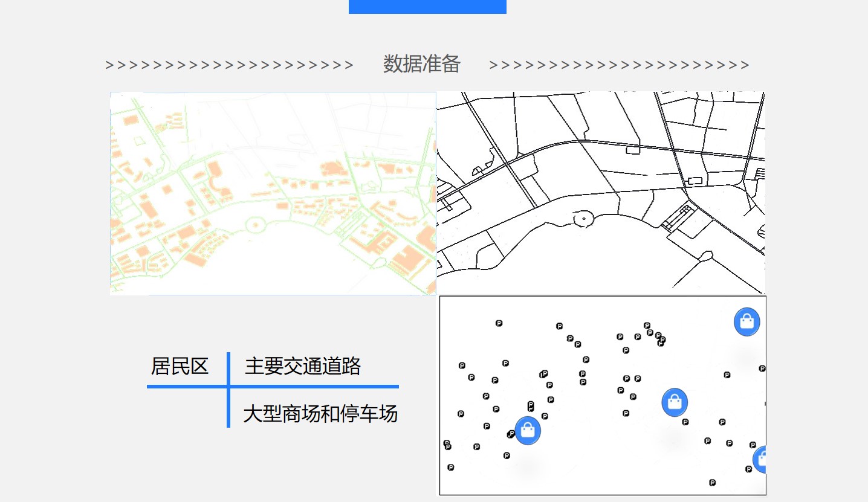Click the 主要交通道路 label
The height and width of the screenshot is (502, 868).
tap(303, 366)
